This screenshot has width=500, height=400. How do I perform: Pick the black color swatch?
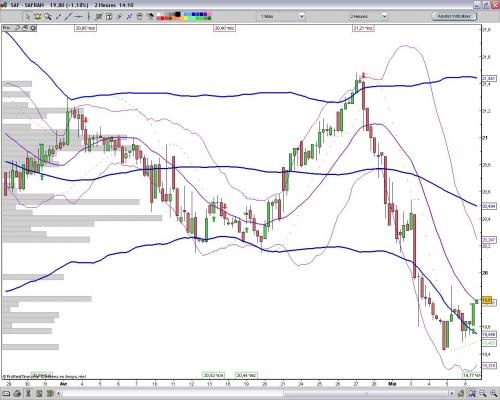click(x=178, y=14)
